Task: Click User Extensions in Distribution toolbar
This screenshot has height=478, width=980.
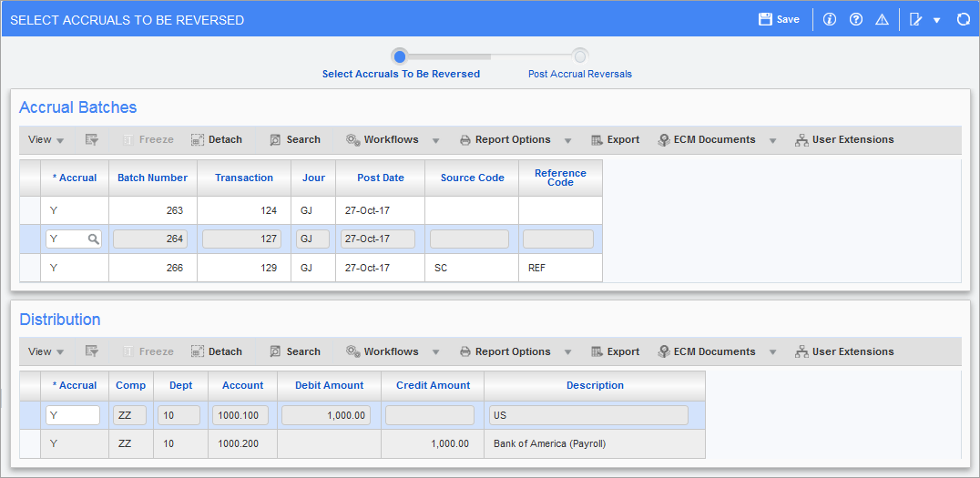Action: 844,351
